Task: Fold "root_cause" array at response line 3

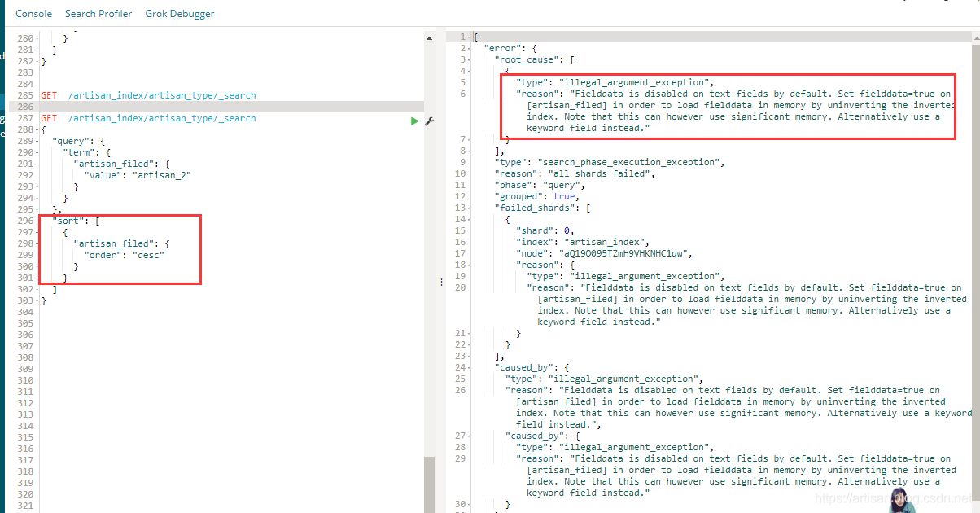Action: [469, 59]
